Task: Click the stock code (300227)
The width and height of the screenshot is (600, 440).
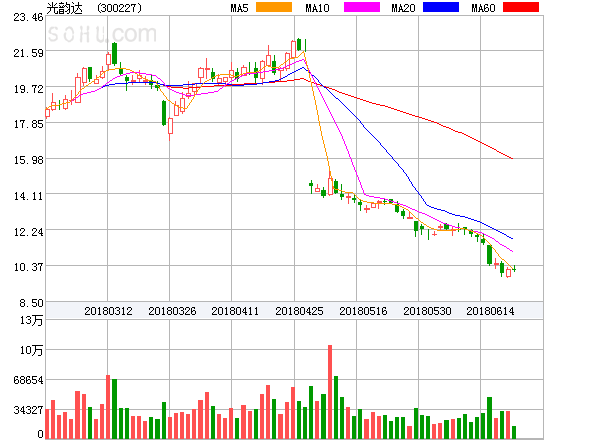Action: (x=119, y=8)
